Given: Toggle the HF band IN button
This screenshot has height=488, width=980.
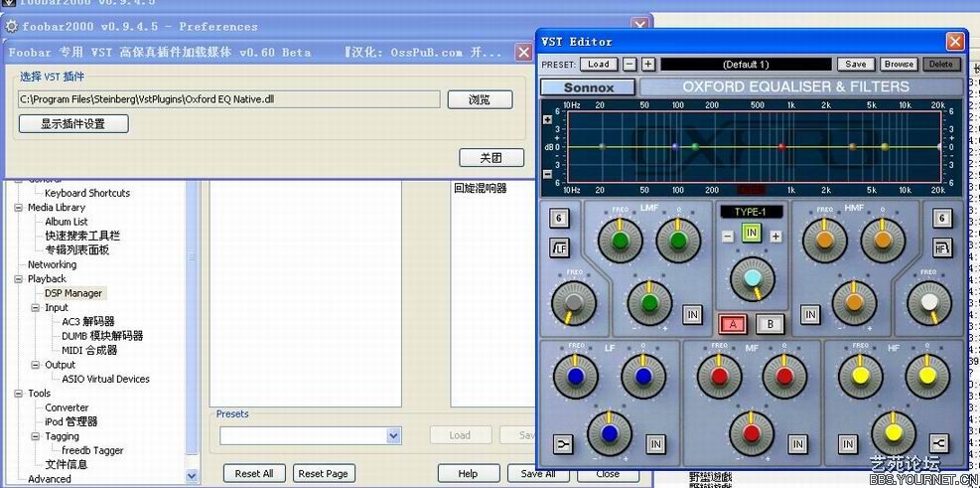Looking at the screenshot, I should [x=848, y=444].
